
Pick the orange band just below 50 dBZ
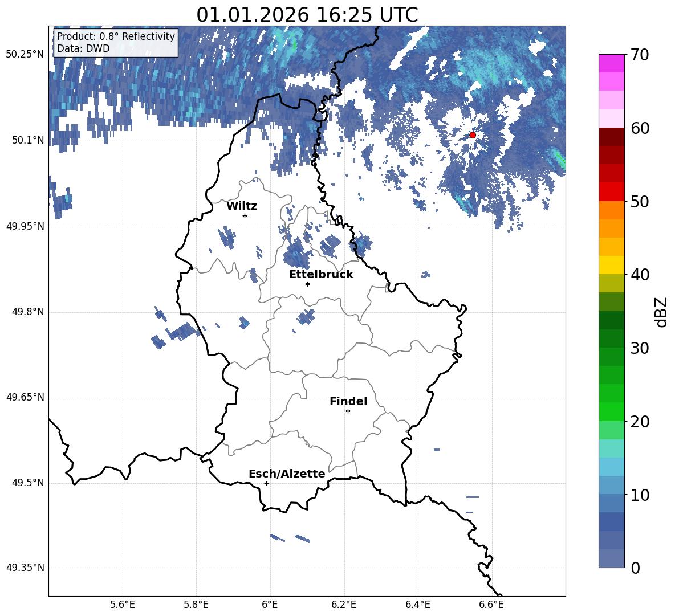[611, 210]
